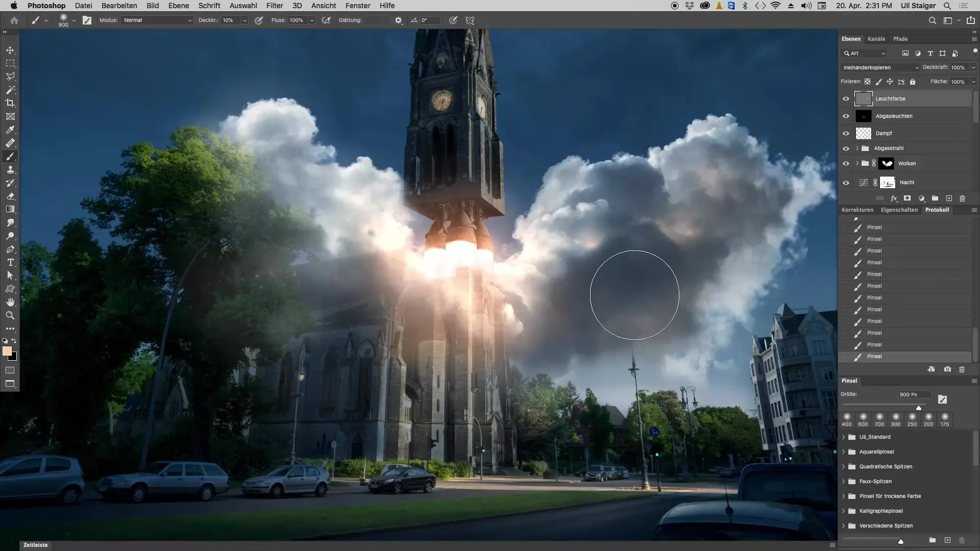Select the Gradient tool
Viewport: 980px width, 551px height.
tap(10, 209)
